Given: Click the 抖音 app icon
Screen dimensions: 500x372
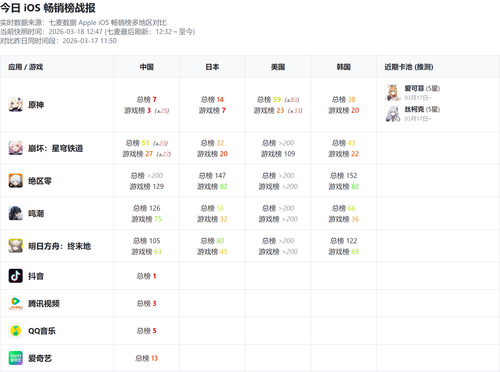Looking at the screenshot, I should 16,276.
